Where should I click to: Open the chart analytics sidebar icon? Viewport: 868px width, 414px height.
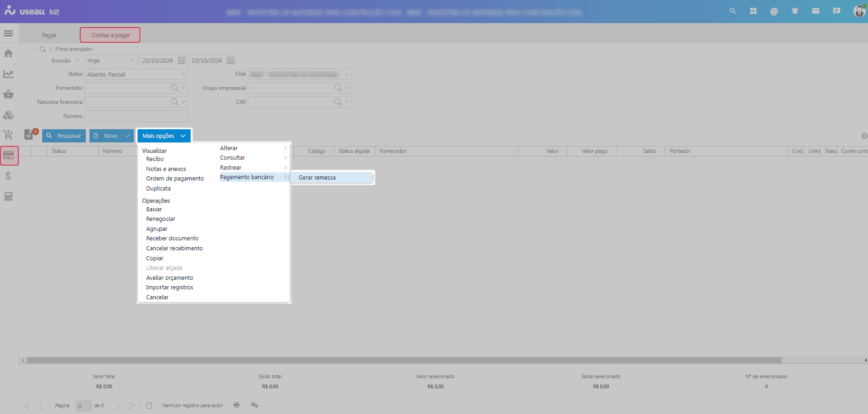tap(8, 74)
